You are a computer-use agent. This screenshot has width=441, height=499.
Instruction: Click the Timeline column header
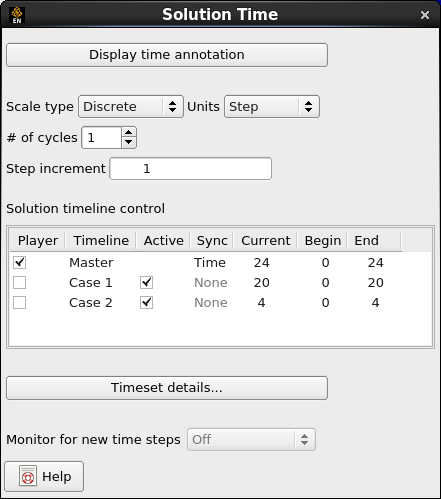(x=101, y=241)
